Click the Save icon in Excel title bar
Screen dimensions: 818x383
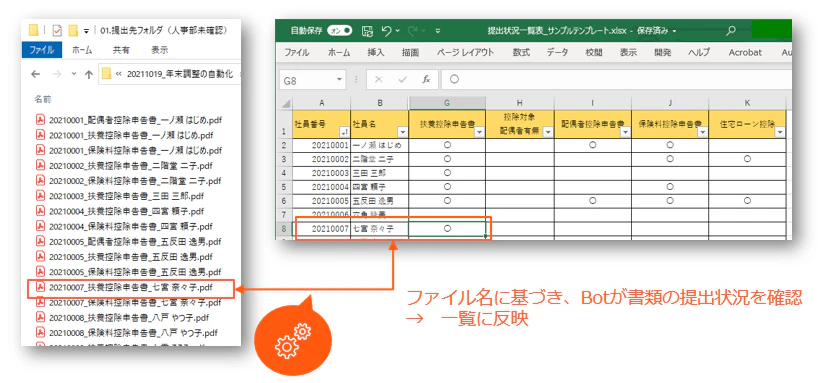(x=367, y=31)
